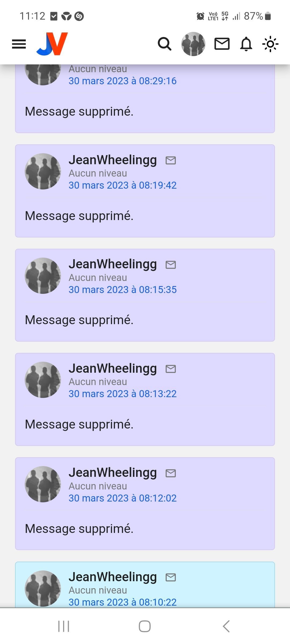Open the search magnifier
The height and width of the screenshot is (644, 290).
(164, 44)
